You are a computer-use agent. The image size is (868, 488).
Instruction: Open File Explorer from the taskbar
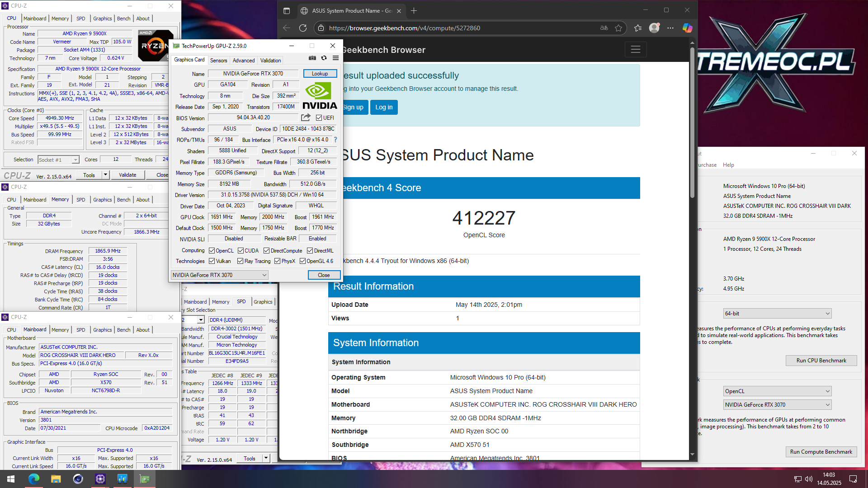point(56,479)
